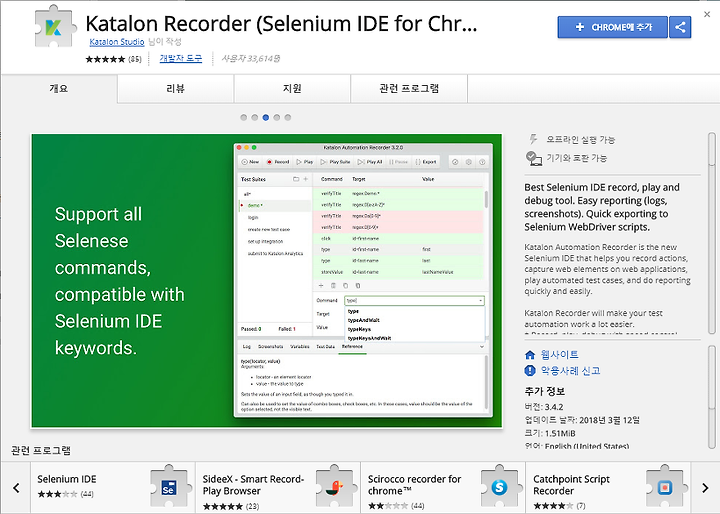Screen dimensions: 720x514
Task: Open the Command dropdown in recorder screenshot
Action: (414, 300)
